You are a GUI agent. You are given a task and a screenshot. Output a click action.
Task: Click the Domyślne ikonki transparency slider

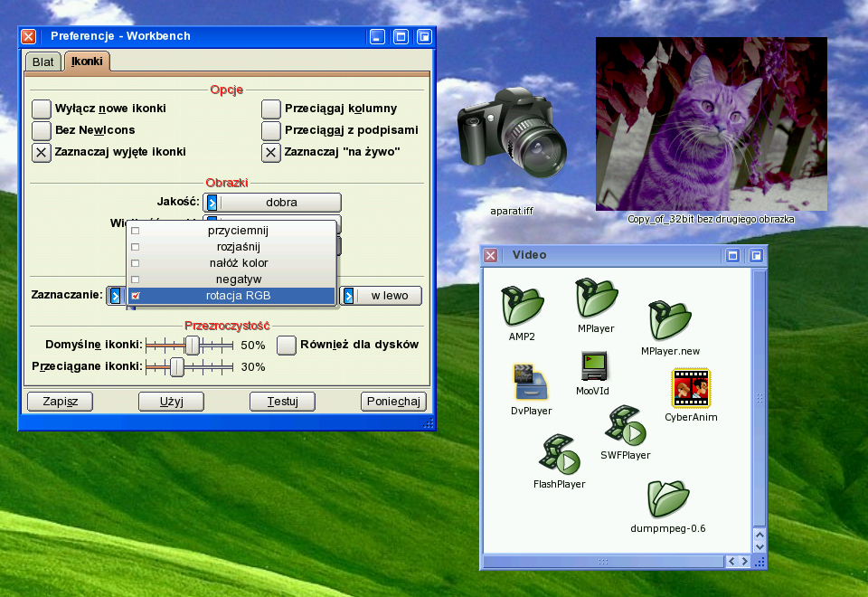(192, 345)
